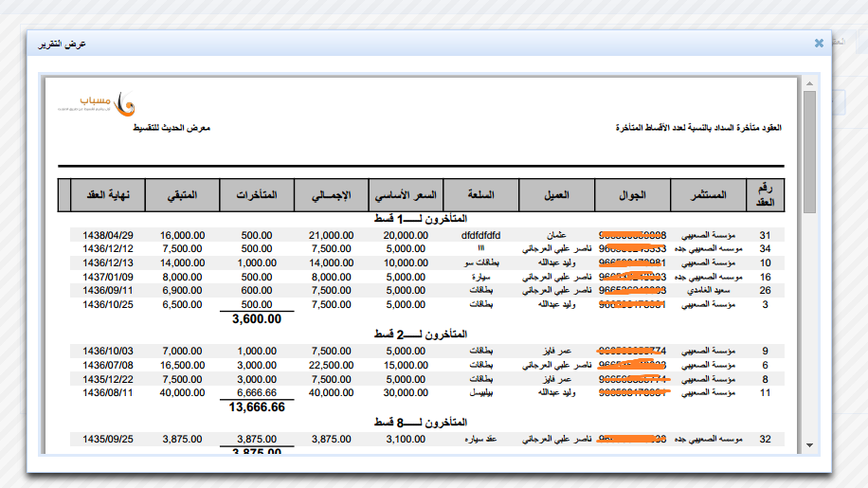Click the العميل column header

(556, 195)
